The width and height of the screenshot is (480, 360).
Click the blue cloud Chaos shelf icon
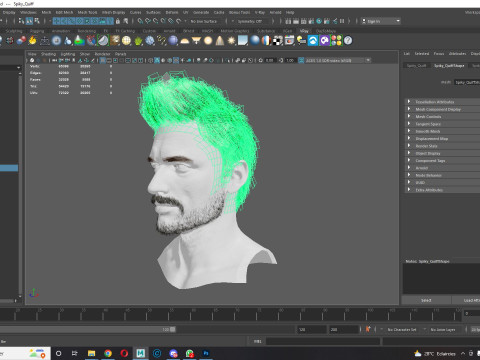tap(313, 41)
